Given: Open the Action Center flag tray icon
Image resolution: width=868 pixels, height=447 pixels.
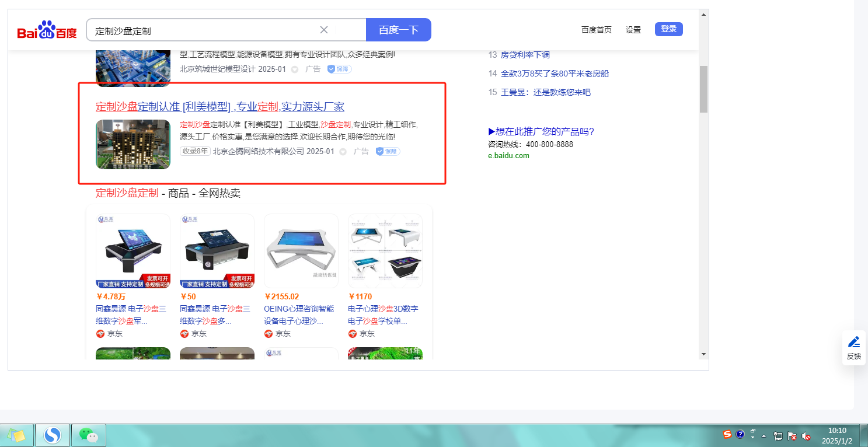Looking at the screenshot, I should click(x=792, y=436).
